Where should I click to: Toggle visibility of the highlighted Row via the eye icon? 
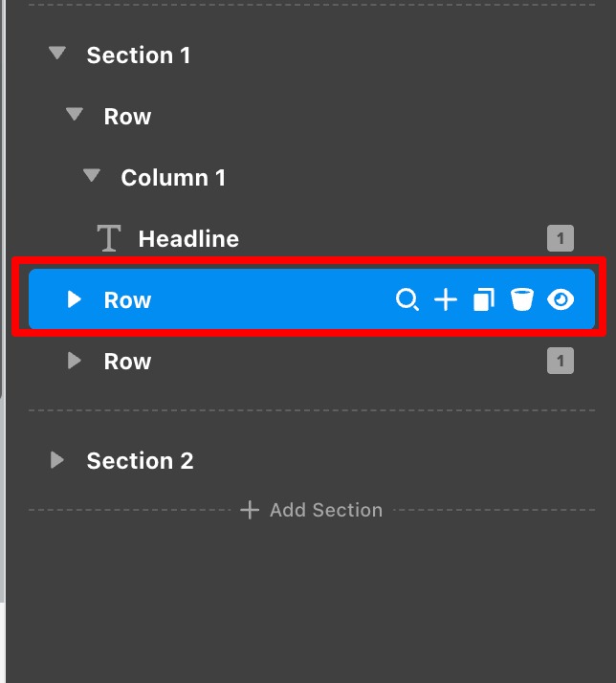[561, 300]
